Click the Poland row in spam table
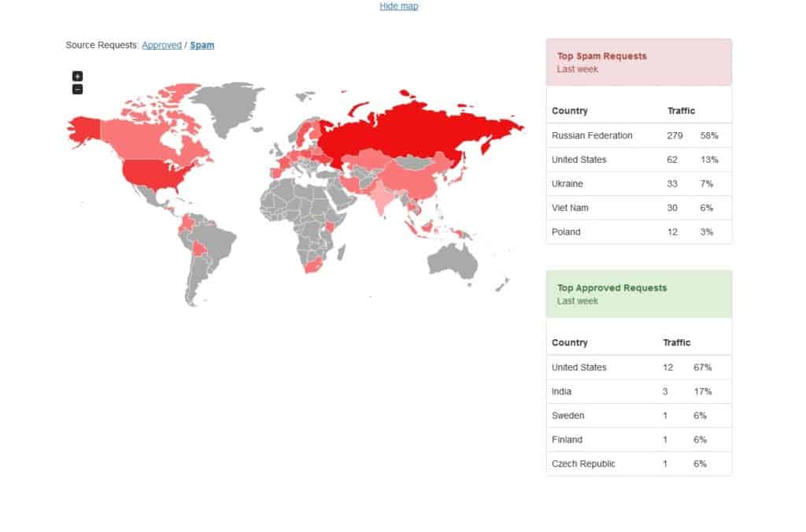 (x=638, y=232)
